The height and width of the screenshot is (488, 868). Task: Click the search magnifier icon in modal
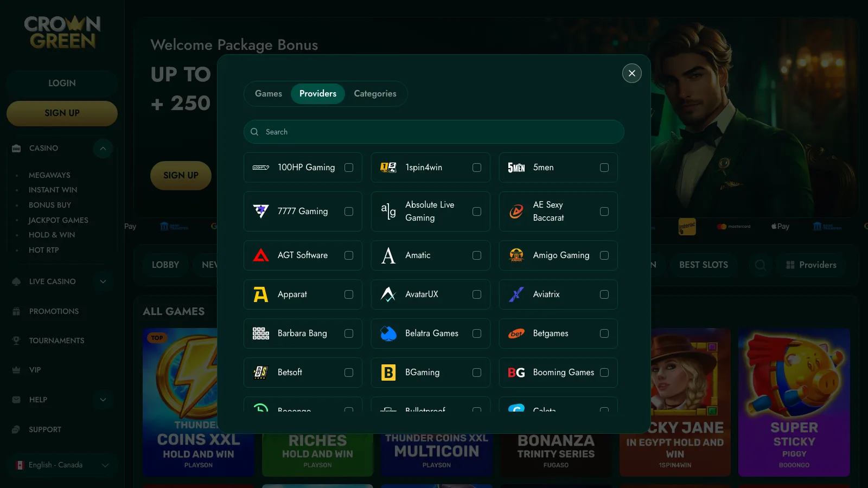click(x=254, y=132)
